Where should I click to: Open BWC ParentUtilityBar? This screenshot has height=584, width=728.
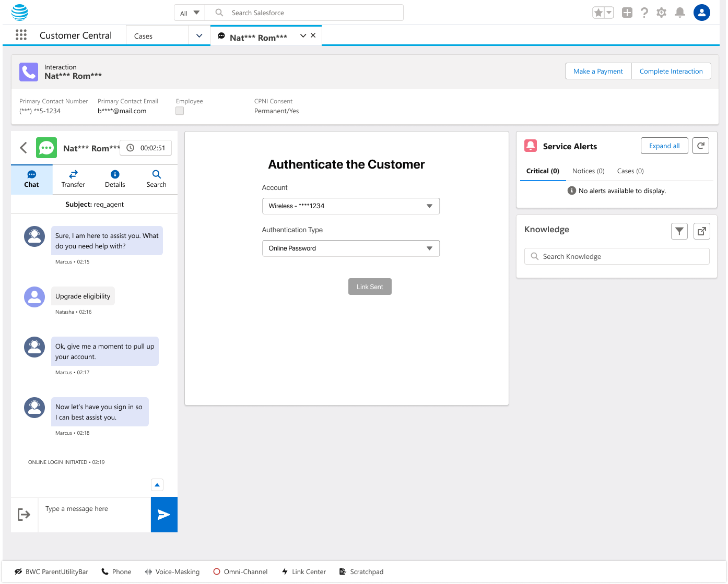click(x=51, y=572)
